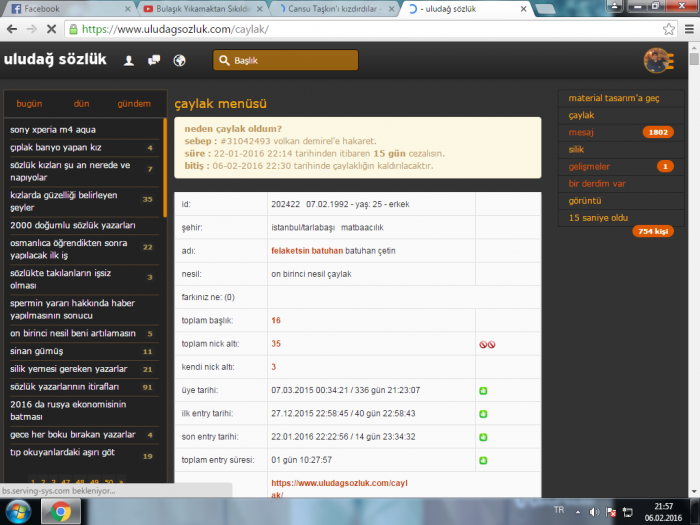Viewport: 700px width, 525px height.
Task: Click the address bar URL
Action: (x=175, y=29)
